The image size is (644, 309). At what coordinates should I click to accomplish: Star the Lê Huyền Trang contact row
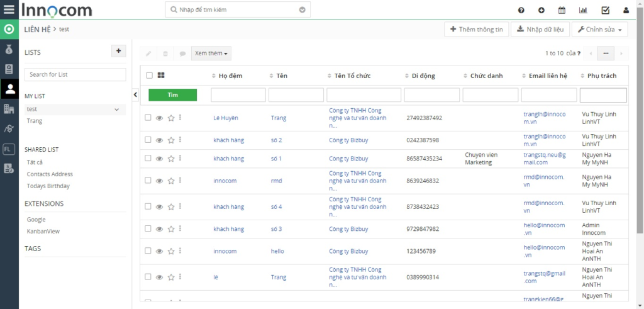pyautogui.click(x=171, y=118)
